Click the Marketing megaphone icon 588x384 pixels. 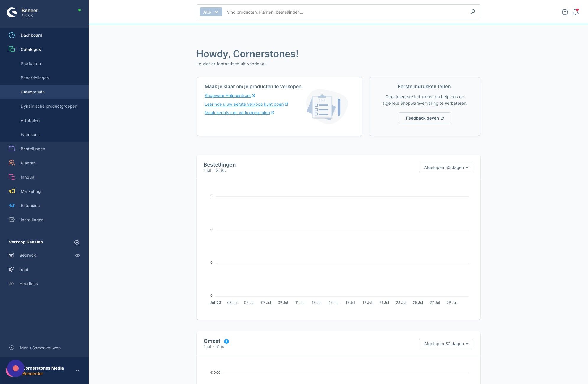[x=12, y=191]
